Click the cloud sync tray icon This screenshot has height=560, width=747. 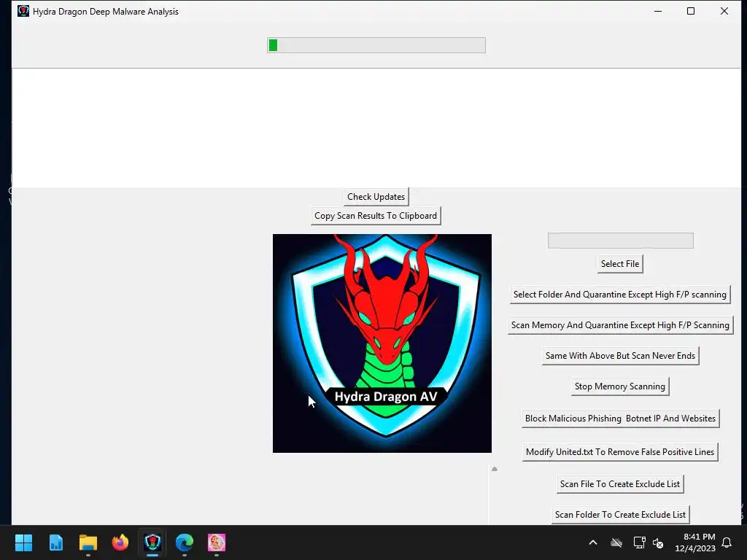(x=616, y=542)
